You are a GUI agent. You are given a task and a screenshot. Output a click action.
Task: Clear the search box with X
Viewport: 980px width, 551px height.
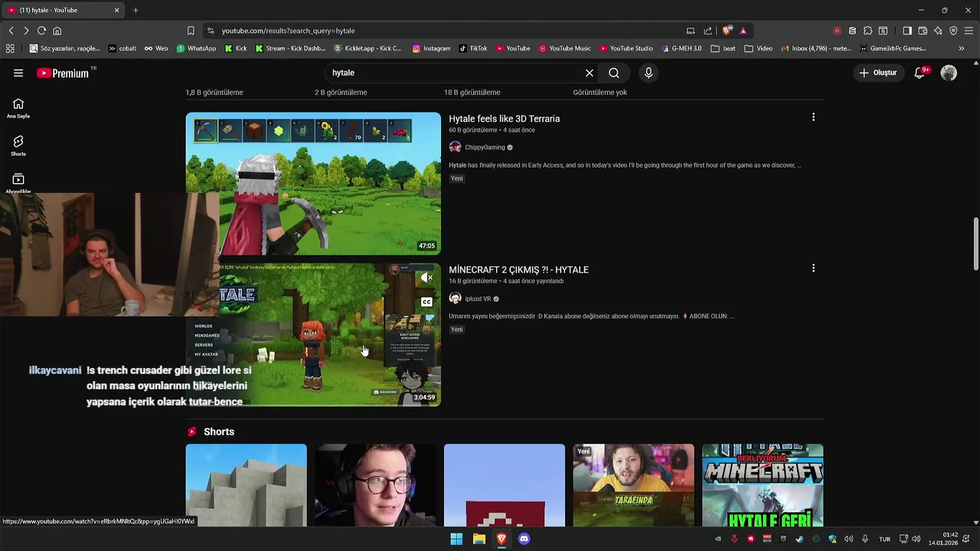pos(590,73)
